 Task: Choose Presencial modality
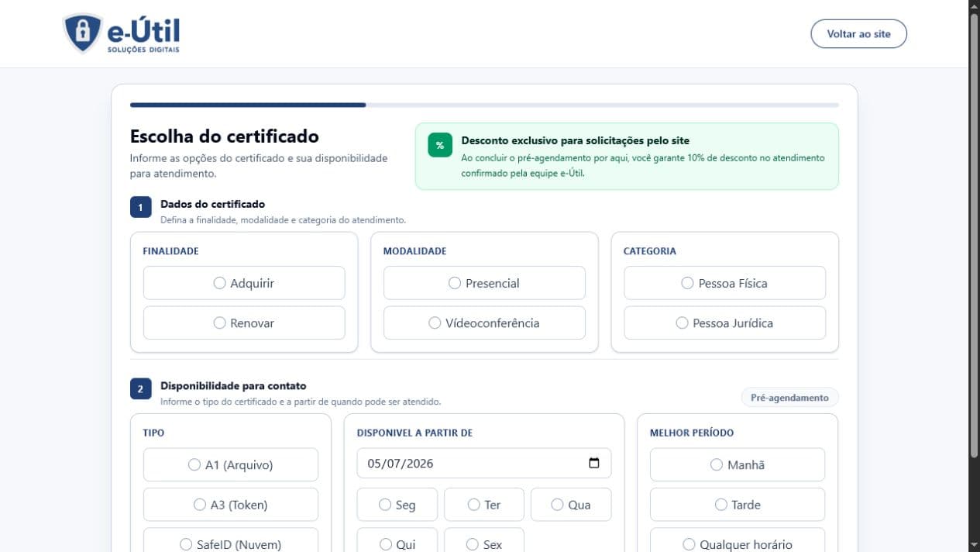[x=484, y=283]
